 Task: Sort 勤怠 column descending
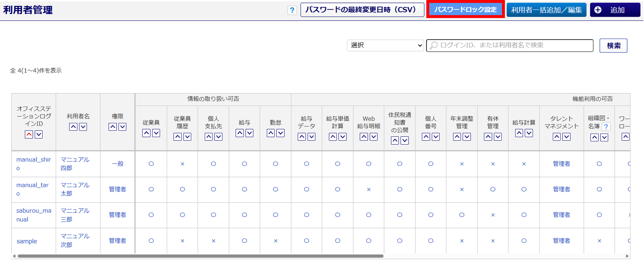click(280, 133)
